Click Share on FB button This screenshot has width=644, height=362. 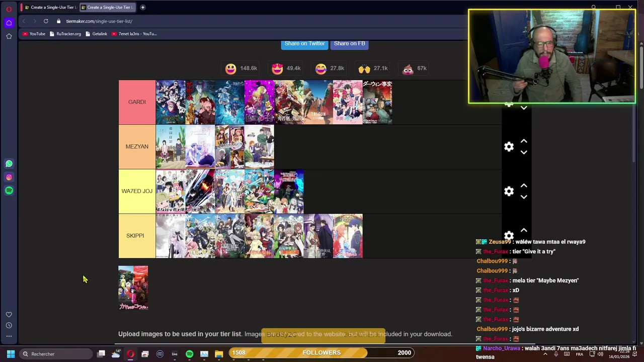click(349, 44)
